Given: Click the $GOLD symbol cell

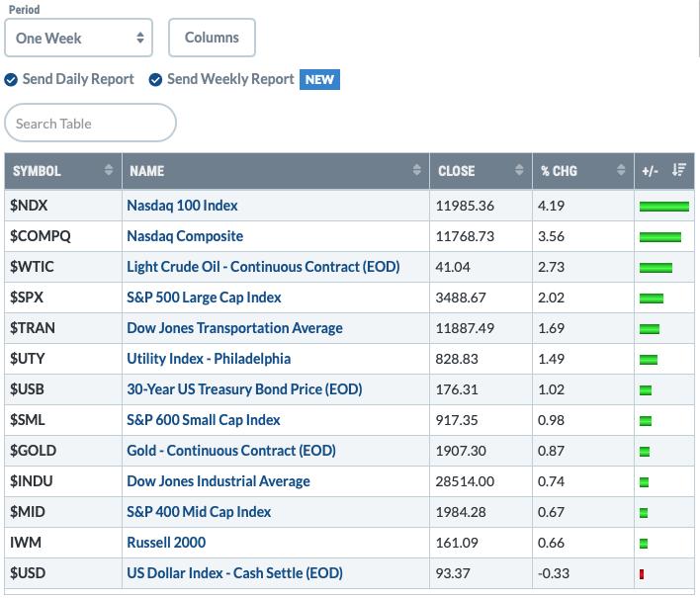Looking at the screenshot, I should 63,451.
